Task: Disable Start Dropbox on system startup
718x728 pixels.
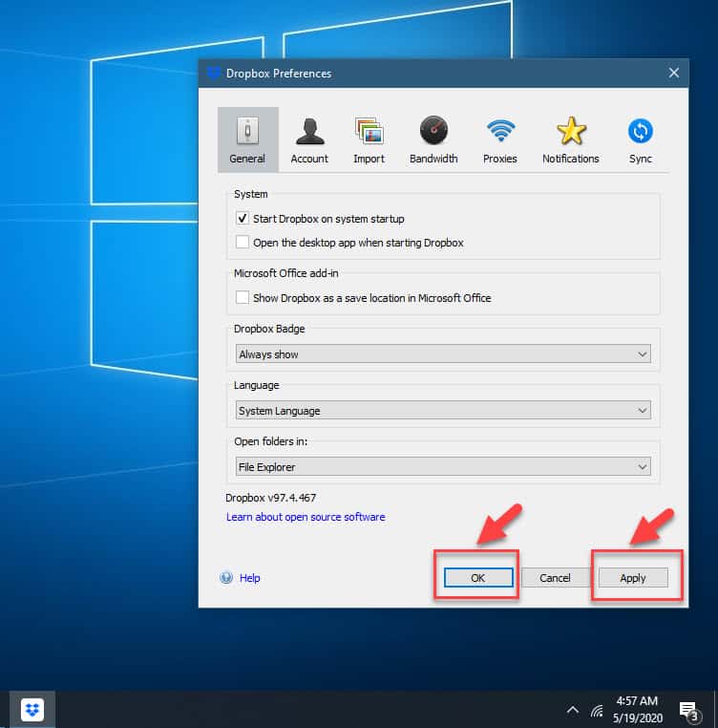Action: [243, 218]
